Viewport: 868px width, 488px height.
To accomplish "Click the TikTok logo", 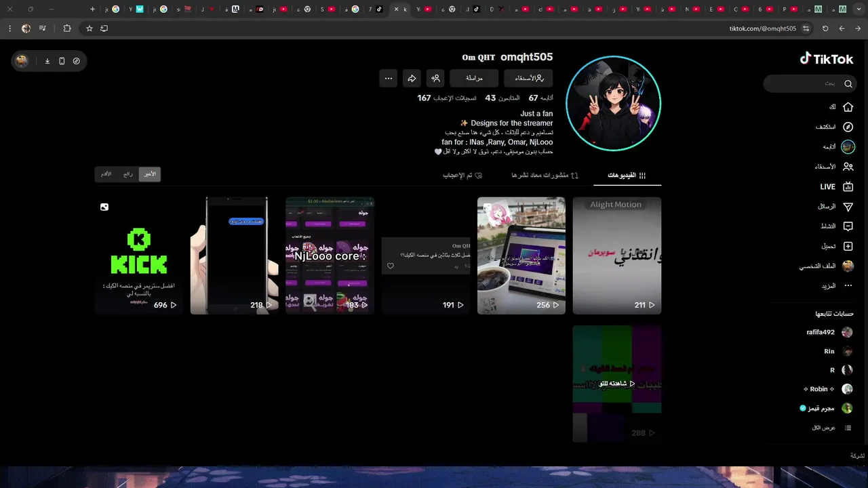I will (826, 59).
